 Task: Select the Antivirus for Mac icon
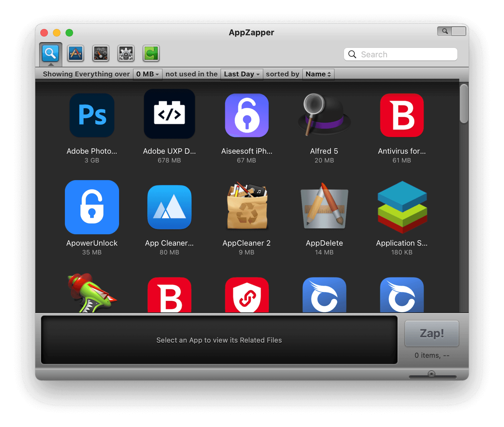click(402, 115)
